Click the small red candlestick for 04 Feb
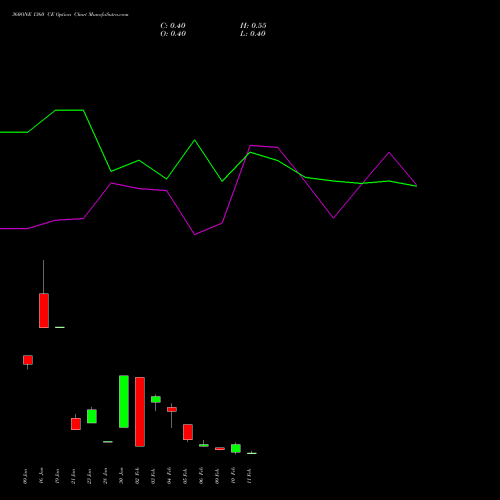500x500 pixels. pos(172,409)
